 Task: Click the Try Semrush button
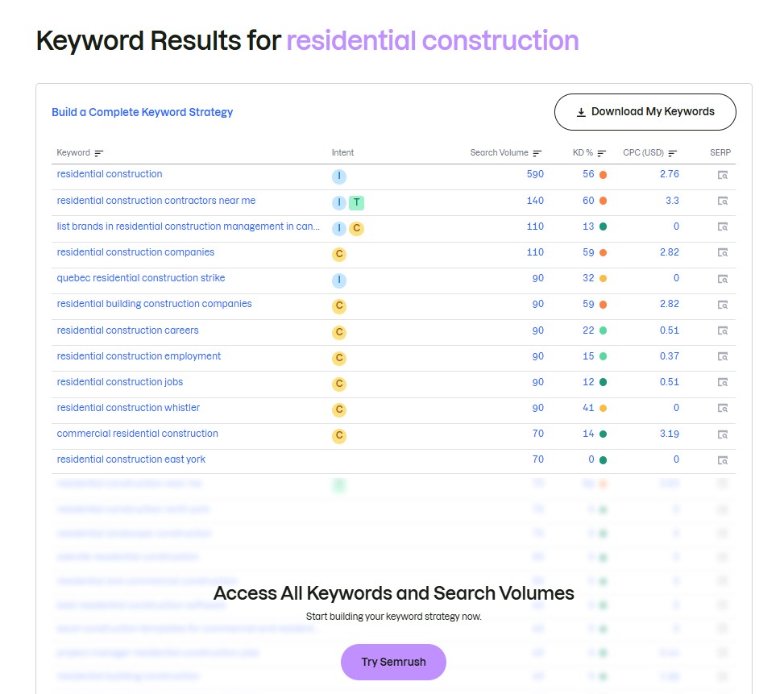pyautogui.click(x=393, y=661)
